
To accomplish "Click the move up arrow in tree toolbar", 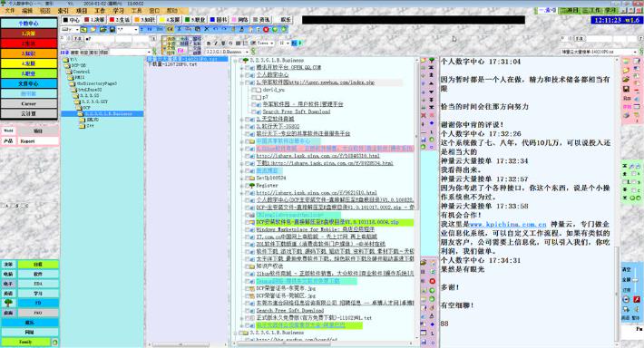I will point(432,83).
